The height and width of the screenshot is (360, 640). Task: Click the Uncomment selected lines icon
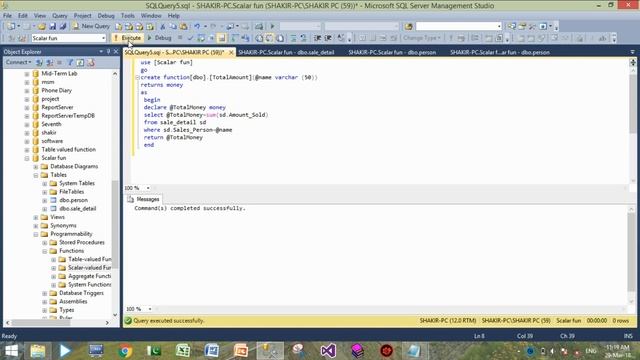(304, 38)
